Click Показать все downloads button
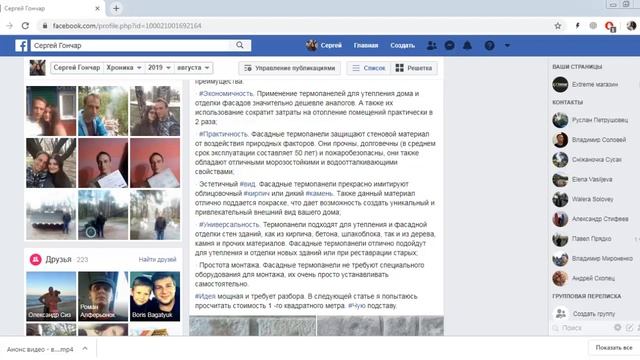The height and width of the screenshot is (360, 640). (613, 348)
